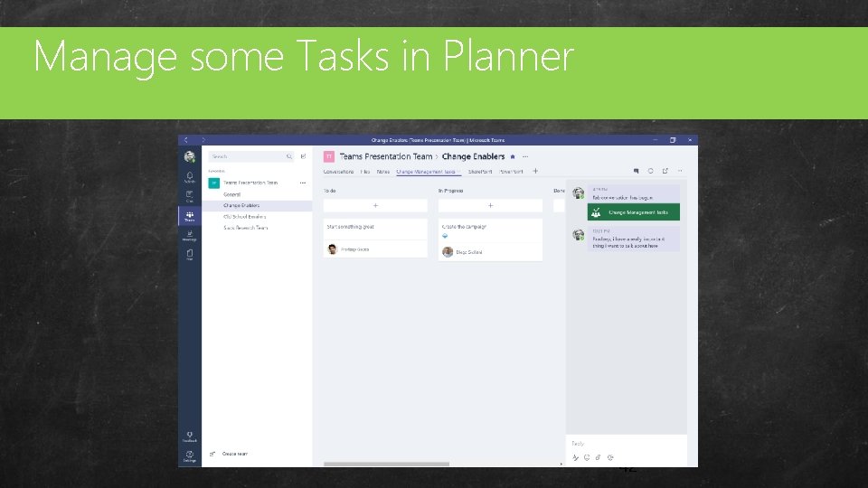Click the Teams Presentation Team pink header avatar

pos(329,156)
